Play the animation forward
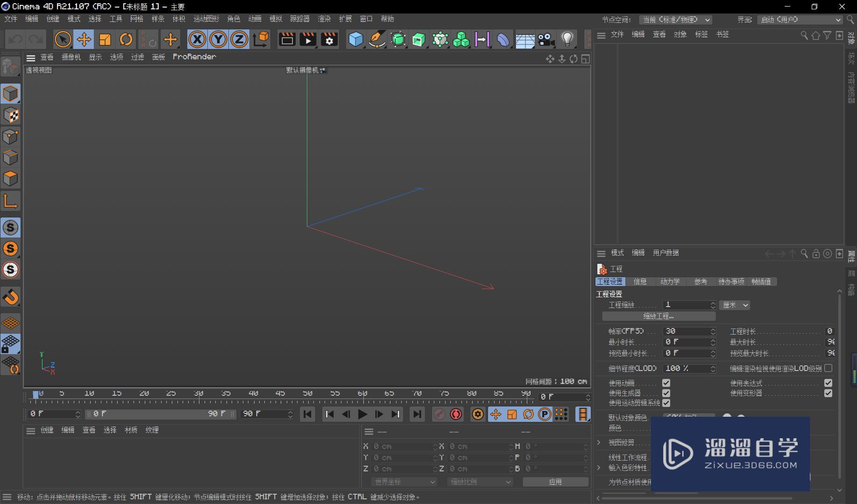 (x=362, y=414)
